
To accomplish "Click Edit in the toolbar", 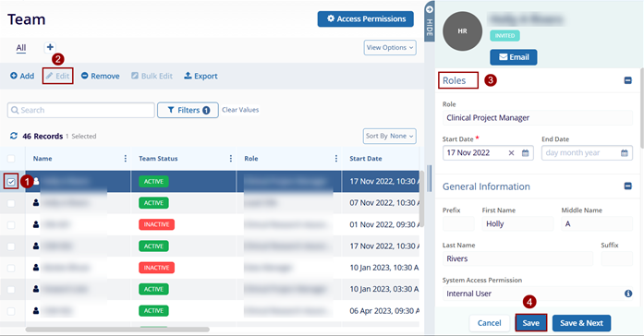I will click(57, 76).
